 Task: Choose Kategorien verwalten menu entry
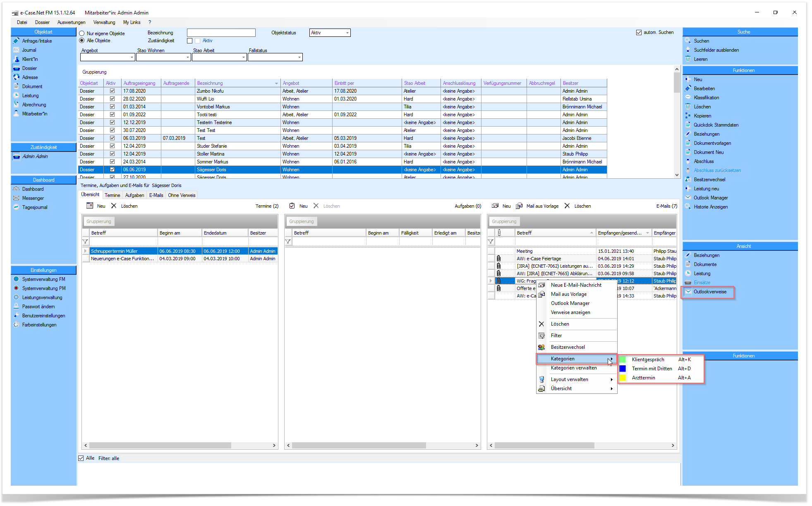point(574,368)
